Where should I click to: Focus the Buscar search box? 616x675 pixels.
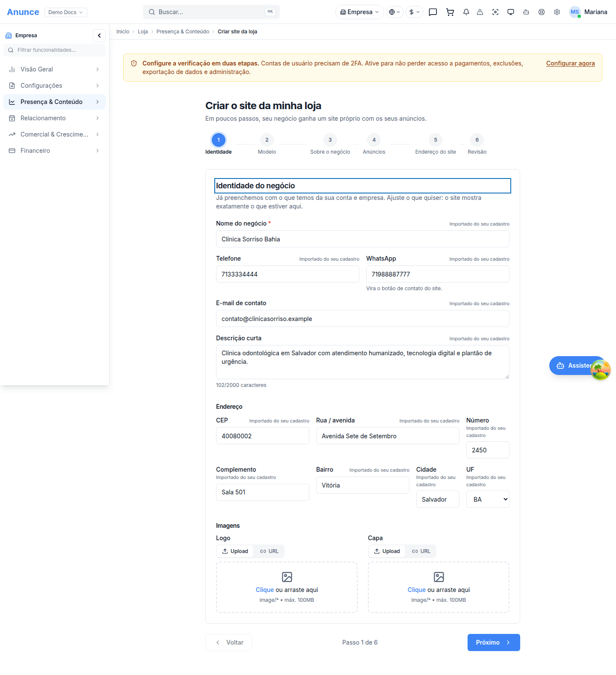(x=211, y=12)
